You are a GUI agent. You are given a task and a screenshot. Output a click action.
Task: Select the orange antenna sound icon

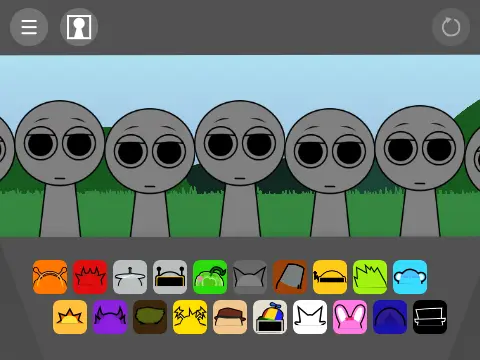50,277
